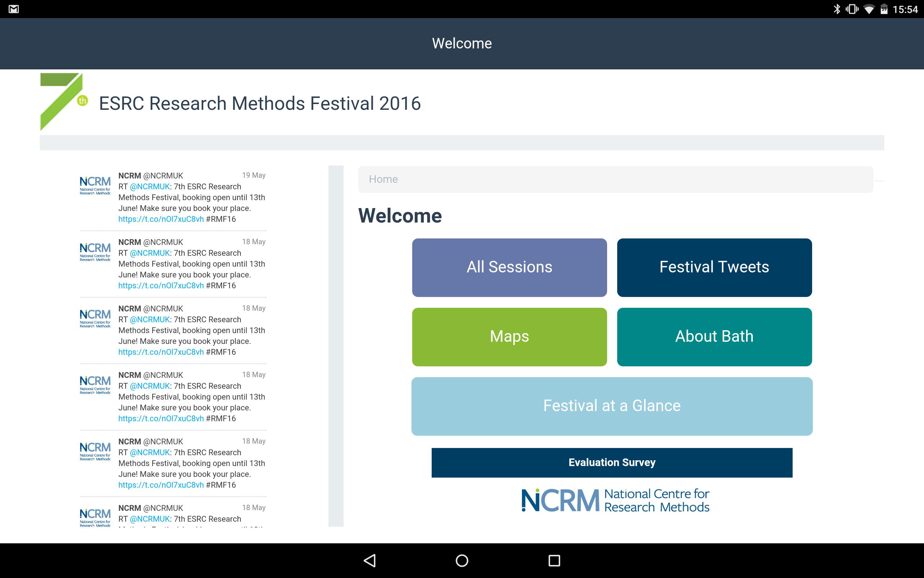Open the t.co link in the 19 May tweet
924x578 pixels.
point(161,219)
